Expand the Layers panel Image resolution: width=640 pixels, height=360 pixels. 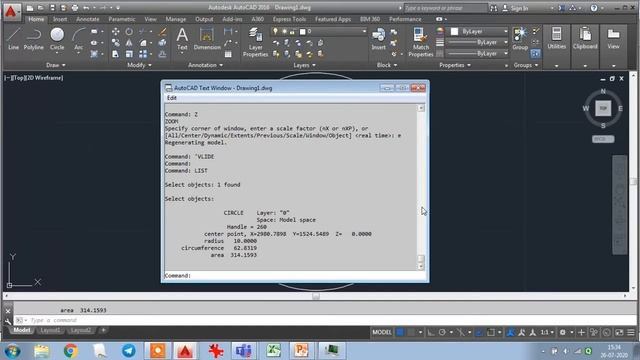pyautogui.click(x=304, y=65)
